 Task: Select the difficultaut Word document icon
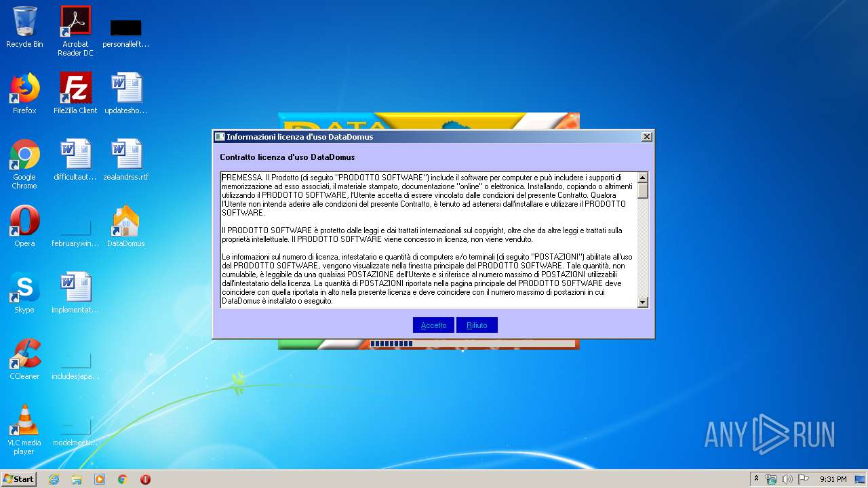pyautogui.click(x=75, y=161)
